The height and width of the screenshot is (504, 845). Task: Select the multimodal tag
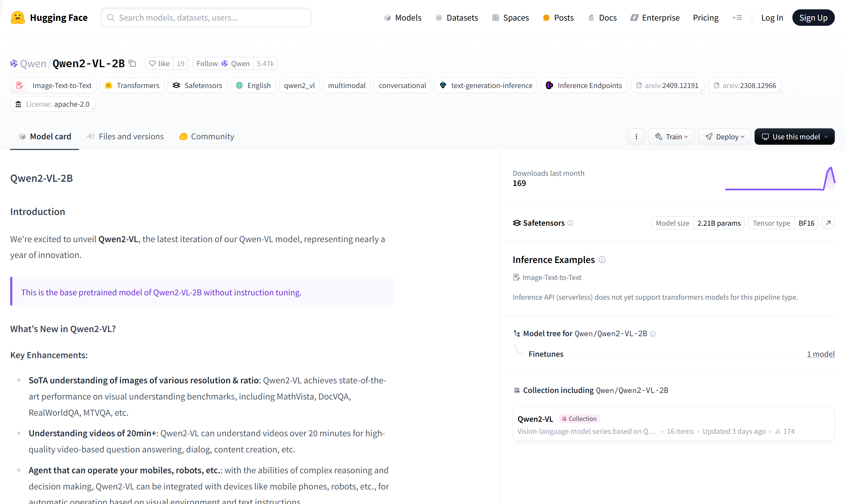[347, 86]
